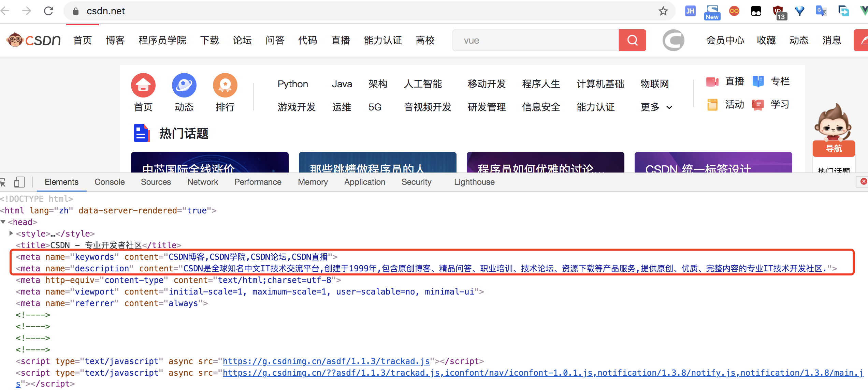The width and height of the screenshot is (868, 390).
Task: Click the DevTools red error indicator
Action: 863,181
